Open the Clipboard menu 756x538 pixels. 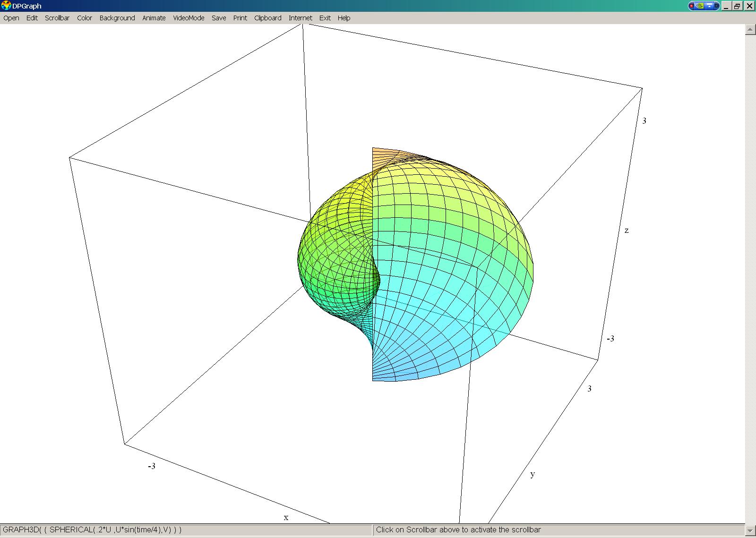(267, 18)
